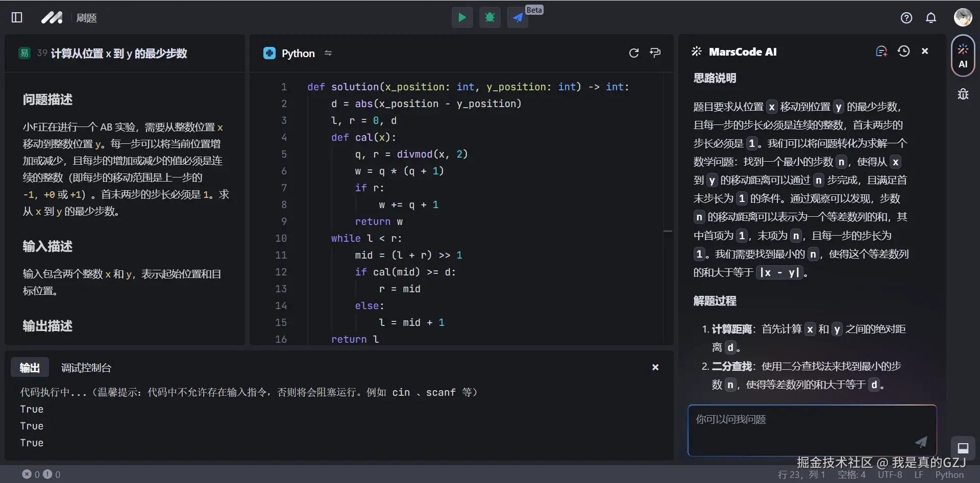
Task: Start debugging via the green bug icon
Action: click(489, 17)
